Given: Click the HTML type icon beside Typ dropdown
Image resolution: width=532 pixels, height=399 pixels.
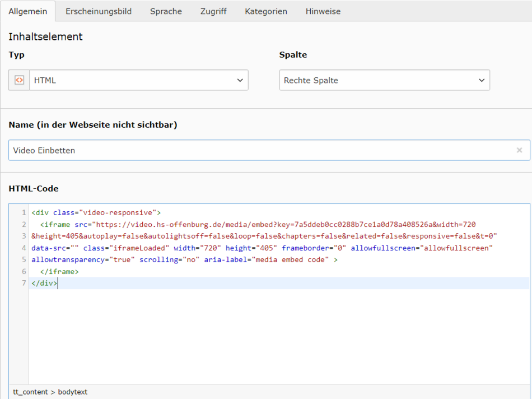Looking at the screenshot, I should [20, 80].
